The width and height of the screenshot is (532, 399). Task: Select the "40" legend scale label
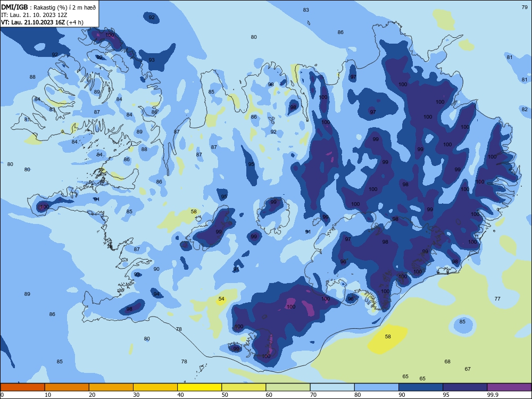coord(180,395)
